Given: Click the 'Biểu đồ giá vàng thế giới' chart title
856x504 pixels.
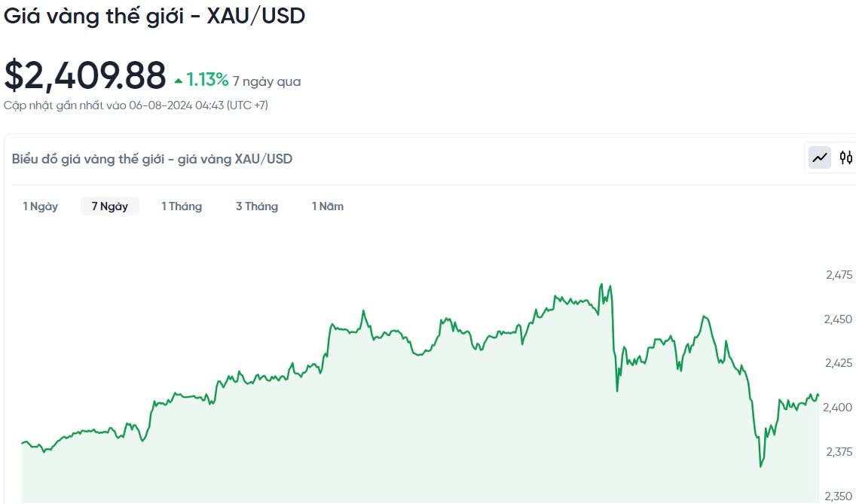Looking at the screenshot, I should [x=152, y=159].
